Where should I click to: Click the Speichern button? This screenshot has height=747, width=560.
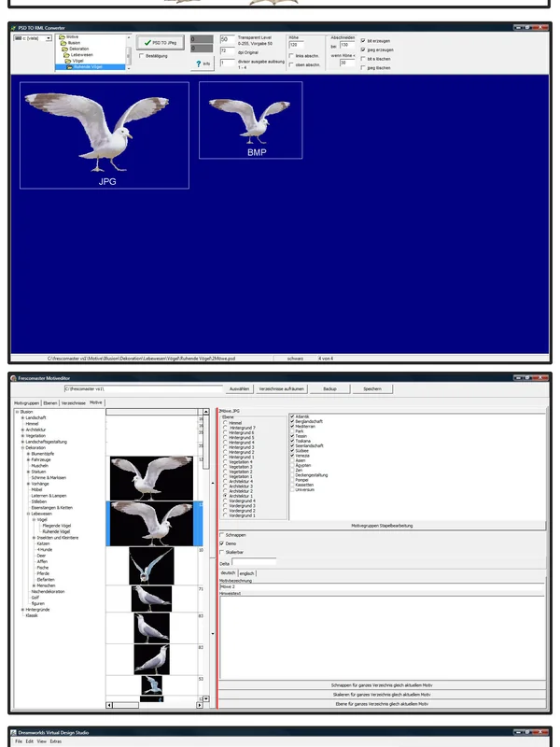pos(372,389)
